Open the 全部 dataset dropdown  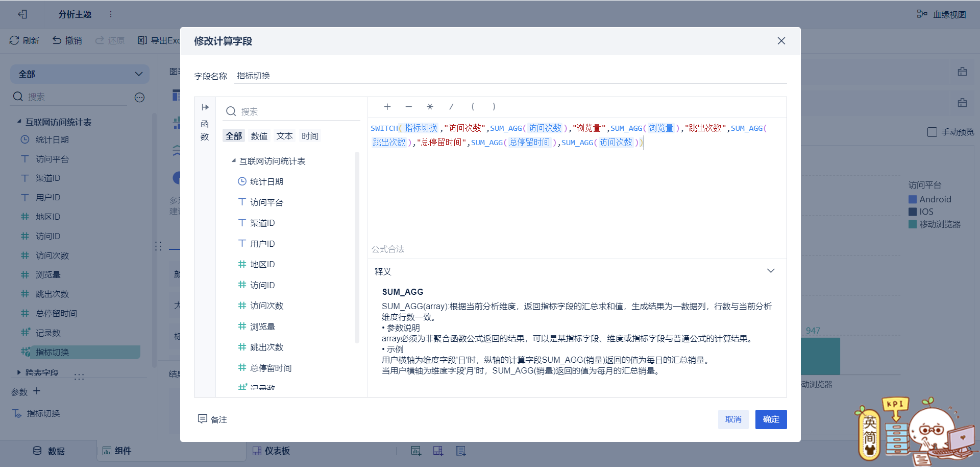(x=80, y=74)
